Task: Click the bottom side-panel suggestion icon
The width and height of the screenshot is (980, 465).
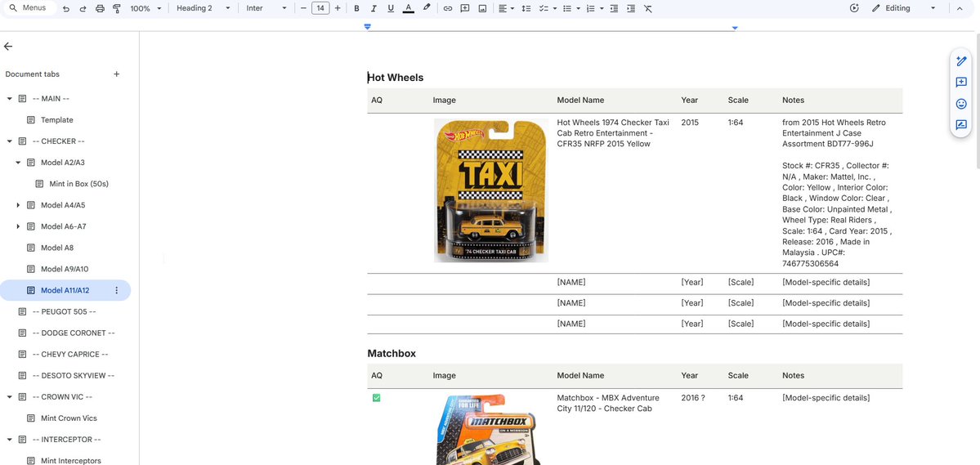Action: 961,125
